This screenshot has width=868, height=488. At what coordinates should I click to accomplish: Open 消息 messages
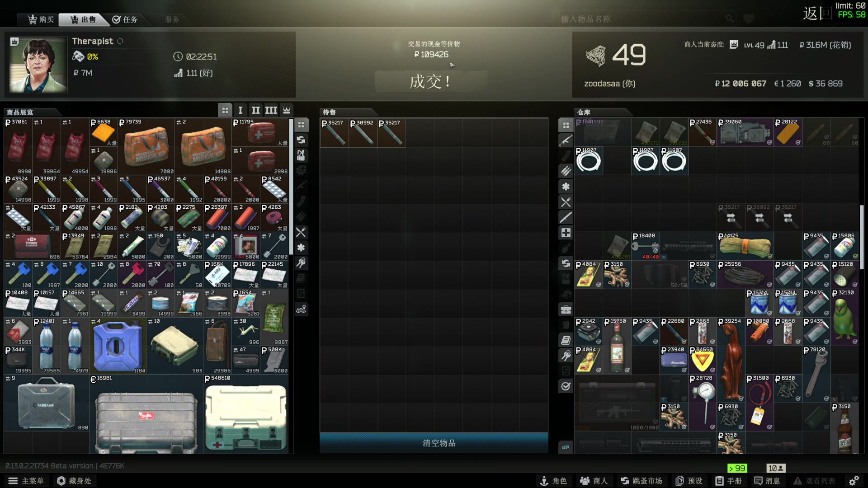(767, 481)
